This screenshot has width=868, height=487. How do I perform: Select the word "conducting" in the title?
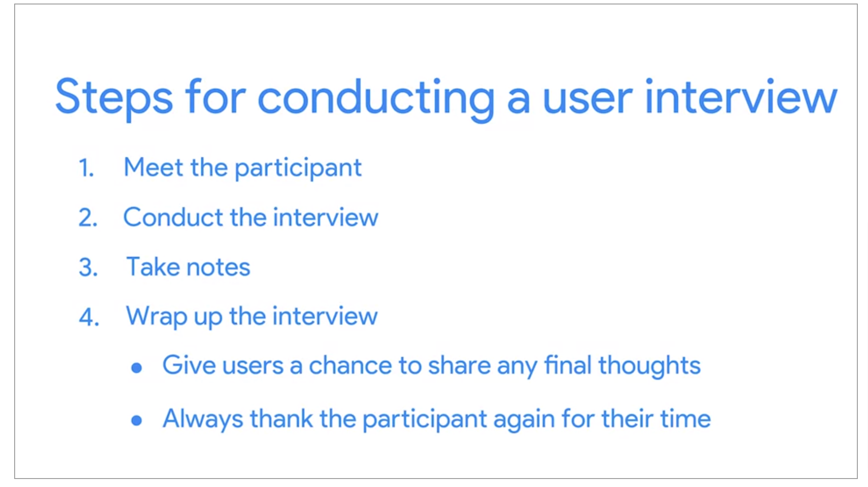coord(376,98)
